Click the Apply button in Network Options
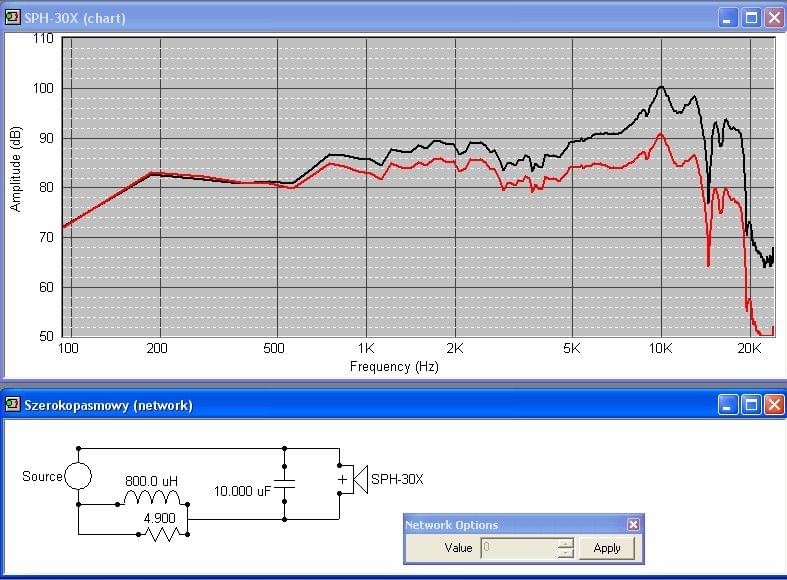This screenshot has width=787, height=580. [x=607, y=548]
